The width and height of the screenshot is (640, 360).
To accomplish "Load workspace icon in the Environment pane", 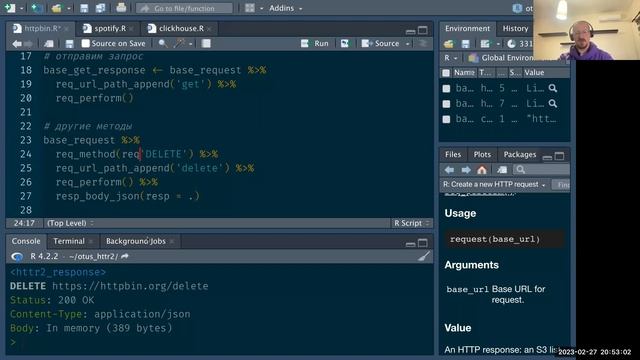I will pos(449,44).
